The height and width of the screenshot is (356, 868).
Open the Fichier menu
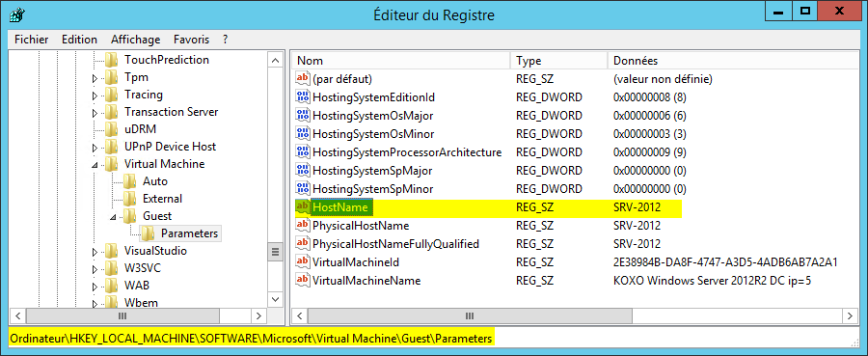click(32, 40)
